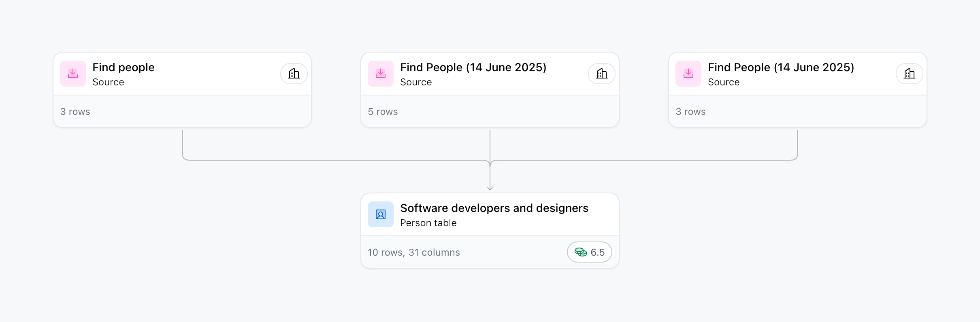The height and width of the screenshot is (322, 980).
Task: Select the "Software developers and designers" table title
Action: [x=494, y=208]
